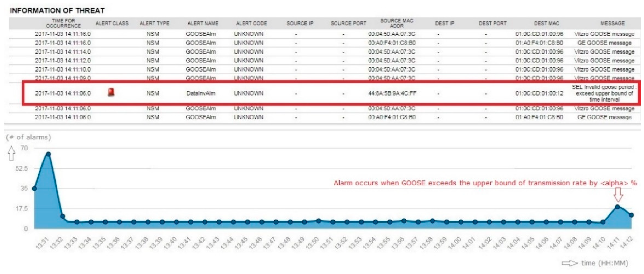644x274 pixels.
Task: Click the red down arrow above 14:11 peak
Action: (x=618, y=195)
